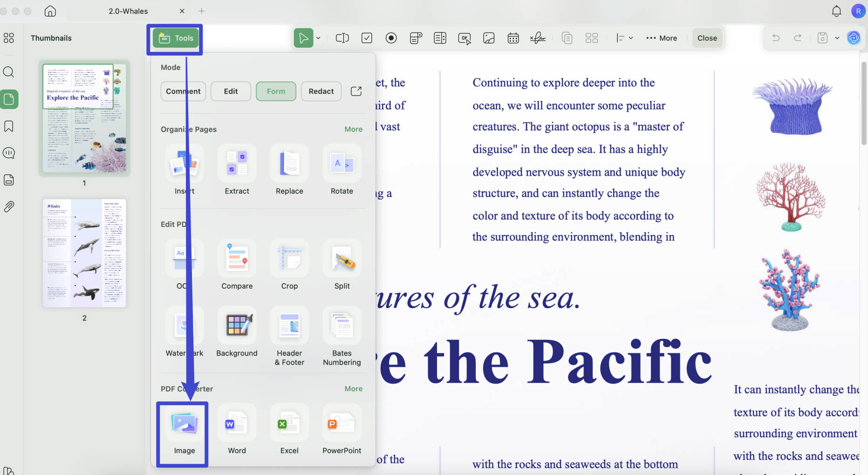Select page 1 thumbnail

tap(84, 118)
